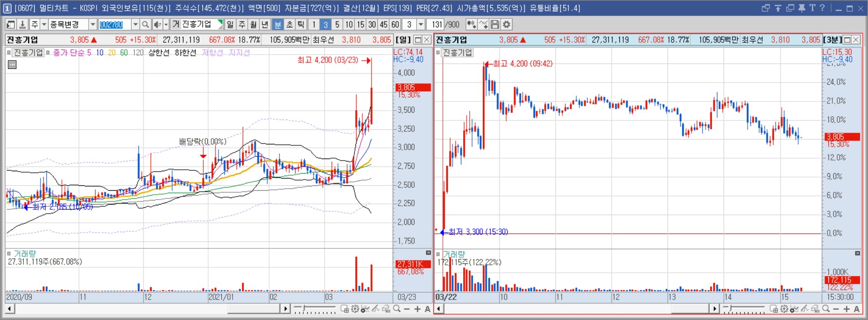The height and width of the screenshot is (320, 868).
Task: Click the speaker sound icon in toolbar
Action: (x=158, y=24)
